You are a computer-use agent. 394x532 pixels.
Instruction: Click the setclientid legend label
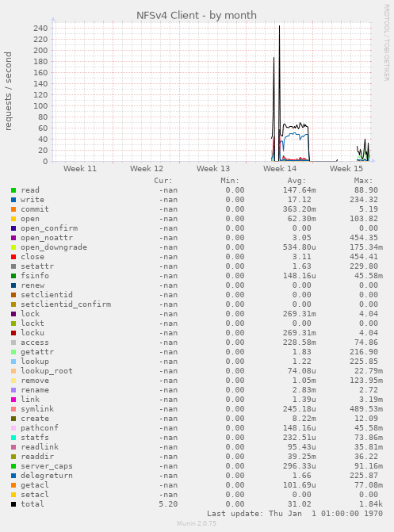(47, 295)
